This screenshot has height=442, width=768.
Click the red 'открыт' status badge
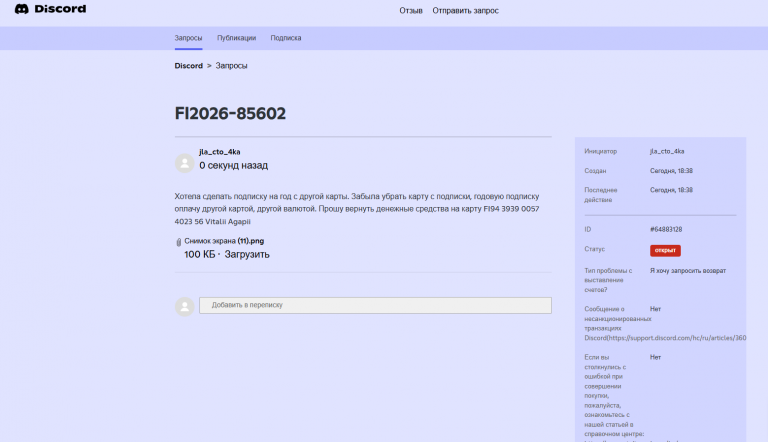tap(665, 250)
